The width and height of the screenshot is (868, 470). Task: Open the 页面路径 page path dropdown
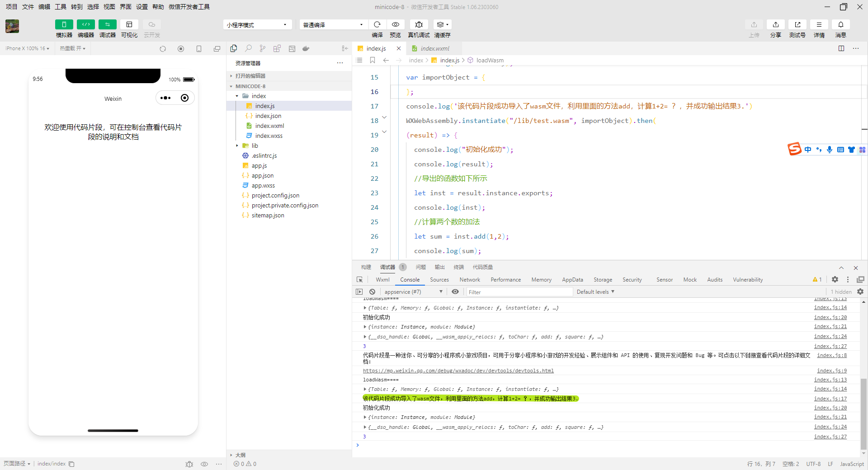point(17,464)
